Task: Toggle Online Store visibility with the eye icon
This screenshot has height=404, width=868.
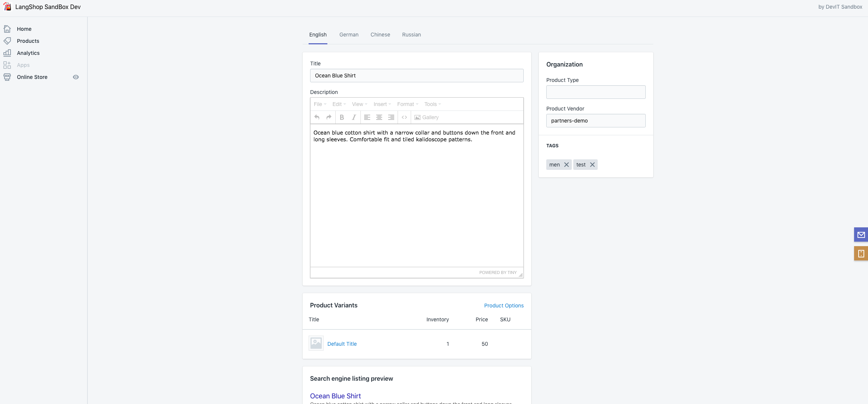Action: tap(76, 77)
